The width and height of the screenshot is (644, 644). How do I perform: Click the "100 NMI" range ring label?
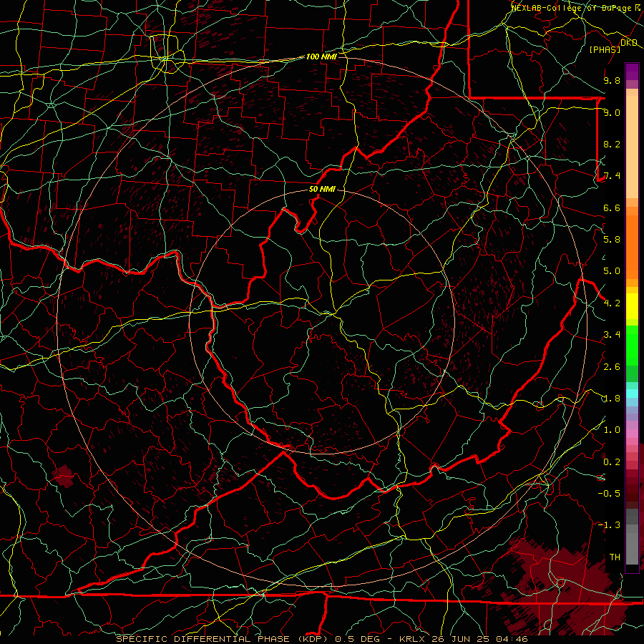(321, 57)
